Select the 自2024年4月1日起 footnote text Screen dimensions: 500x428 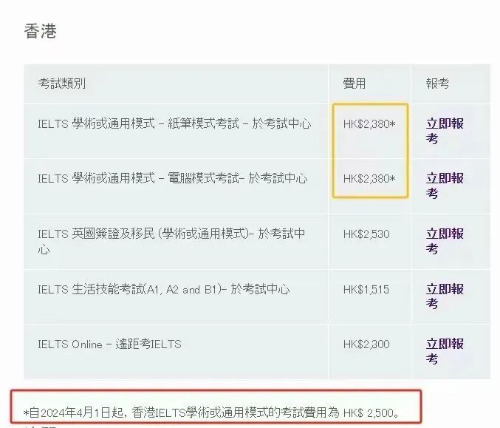tap(211, 413)
